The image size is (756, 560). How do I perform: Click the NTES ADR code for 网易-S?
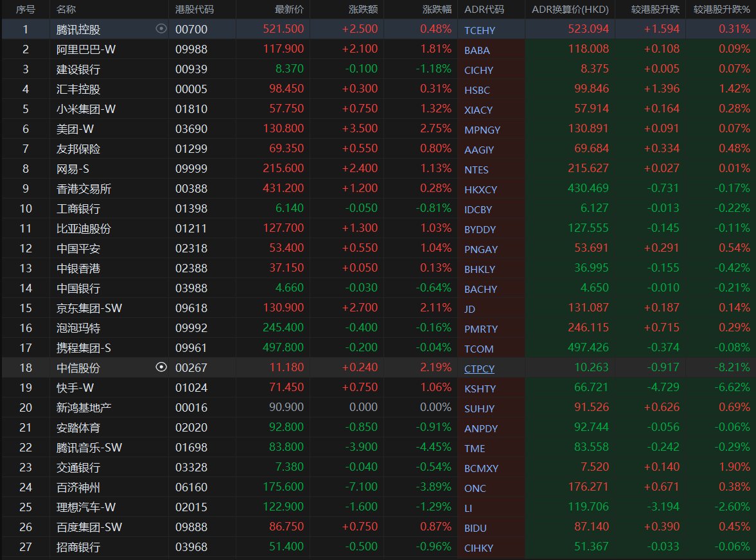[x=477, y=170]
